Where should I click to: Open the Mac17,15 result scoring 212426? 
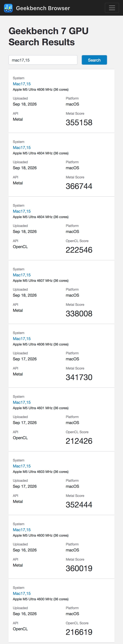click(x=22, y=402)
